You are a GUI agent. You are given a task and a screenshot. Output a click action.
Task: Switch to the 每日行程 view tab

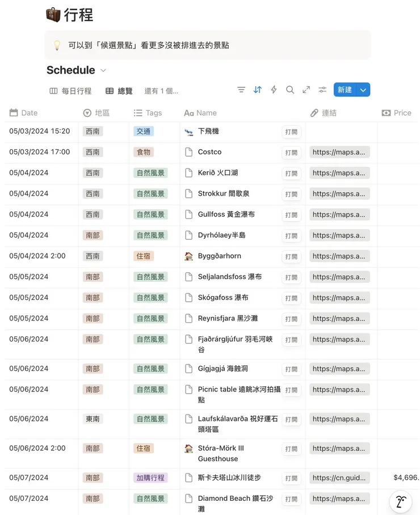pyautogui.click(x=70, y=91)
